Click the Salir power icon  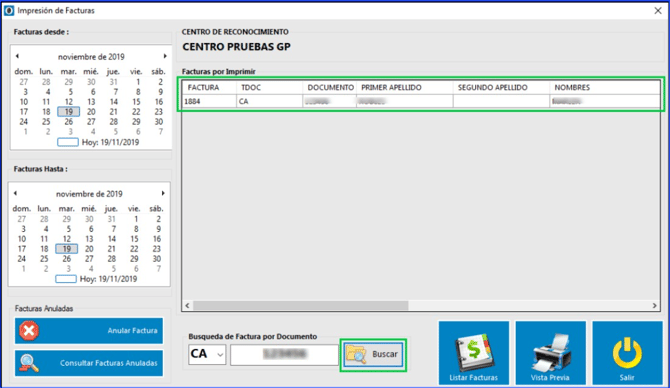click(627, 353)
